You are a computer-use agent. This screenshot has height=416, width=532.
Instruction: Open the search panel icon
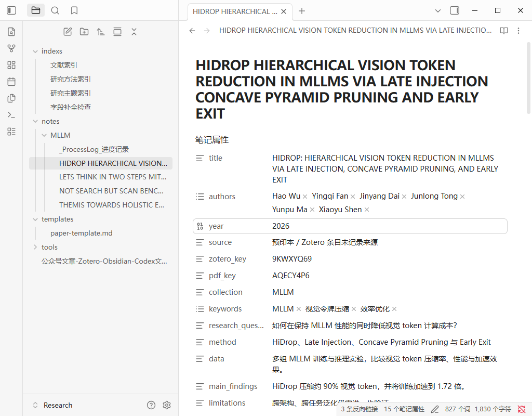(55, 10)
